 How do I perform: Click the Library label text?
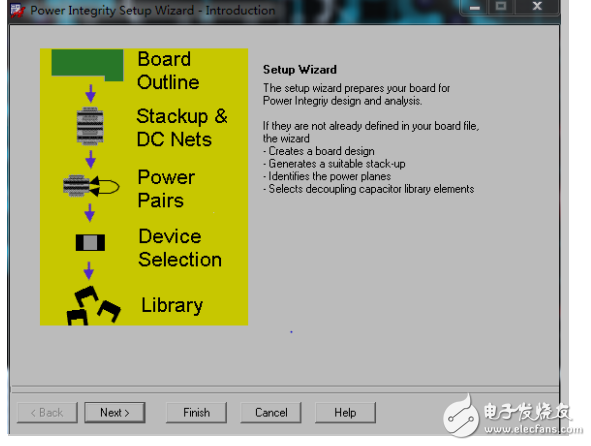[x=172, y=305]
